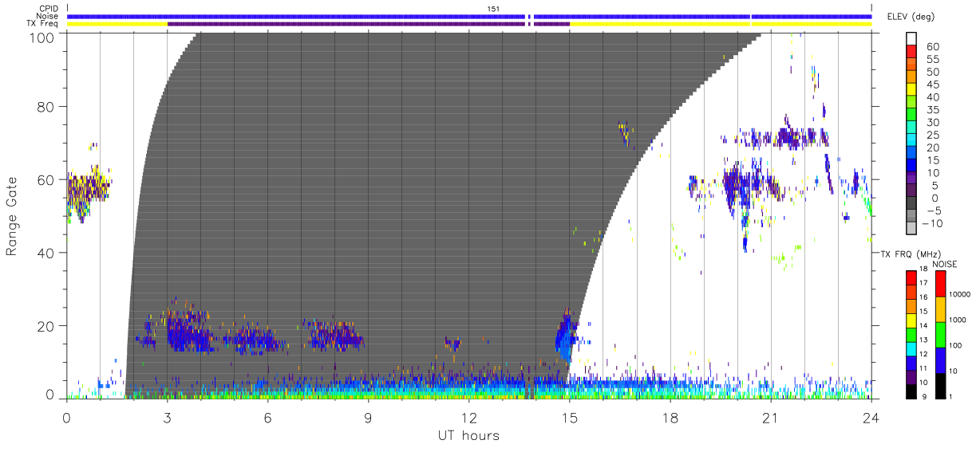Click the "NOISE" colorbar legend title
This screenshot has height=452, width=980.
point(944,264)
